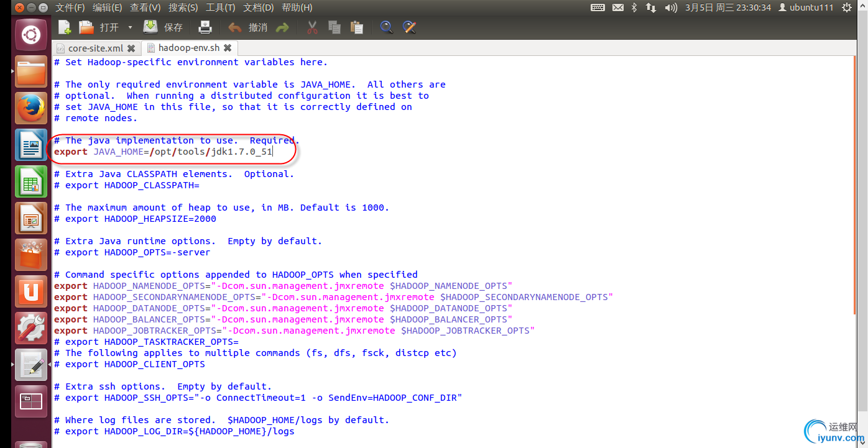Click the Cut scissors icon

point(312,27)
